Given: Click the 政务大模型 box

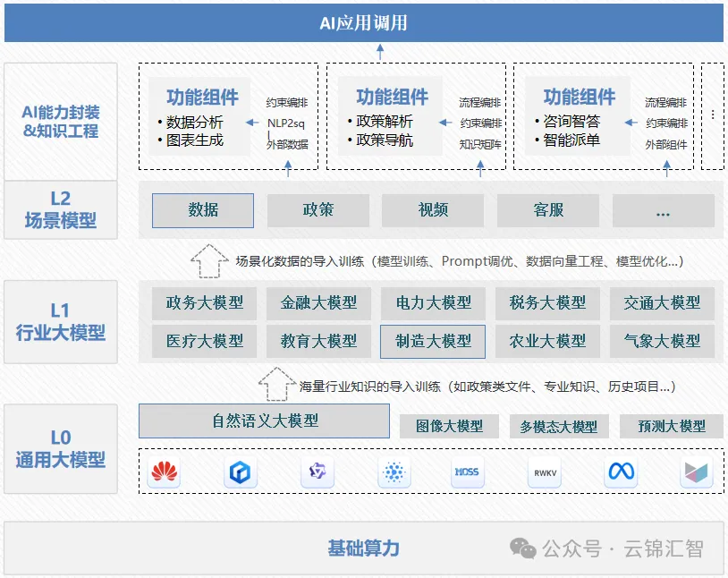Looking at the screenshot, I should point(204,303).
